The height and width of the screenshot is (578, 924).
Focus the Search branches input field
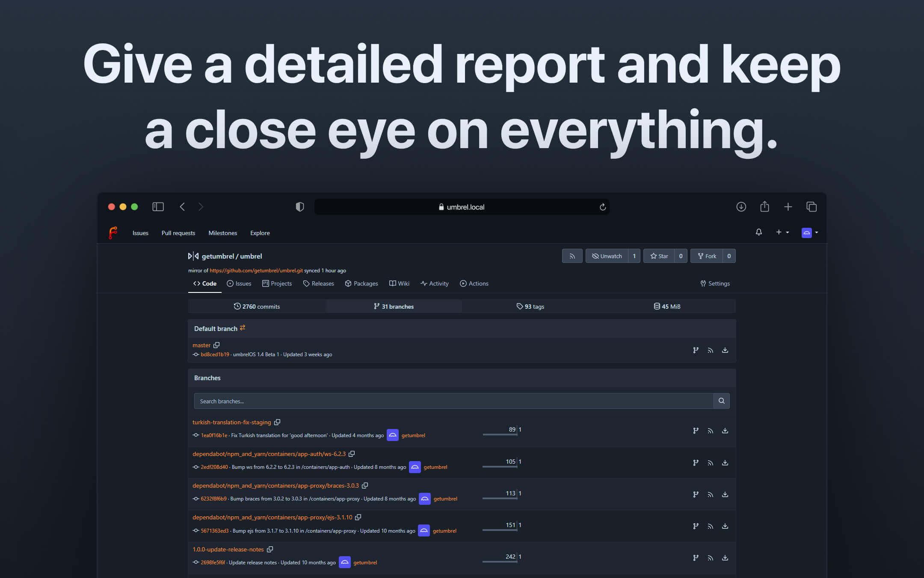[x=453, y=401]
